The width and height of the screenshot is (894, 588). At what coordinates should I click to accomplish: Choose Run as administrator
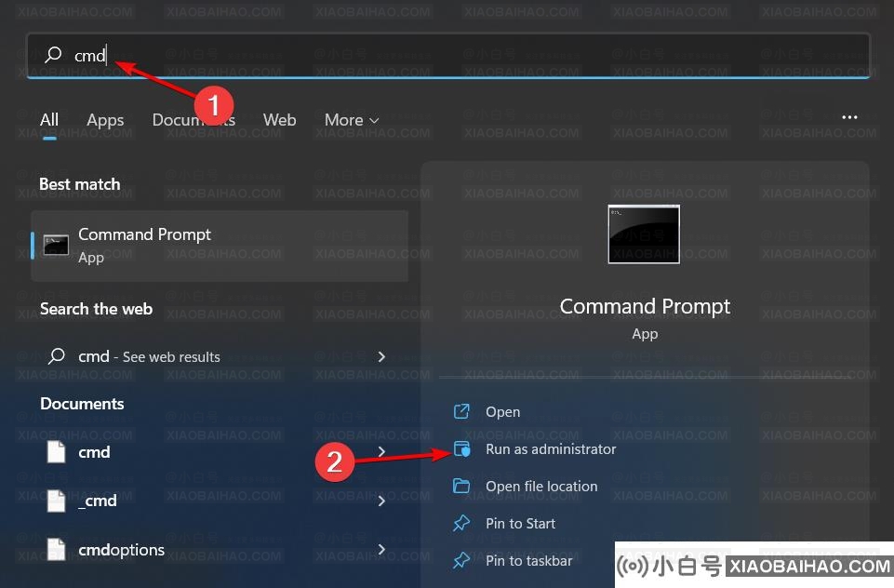click(551, 448)
